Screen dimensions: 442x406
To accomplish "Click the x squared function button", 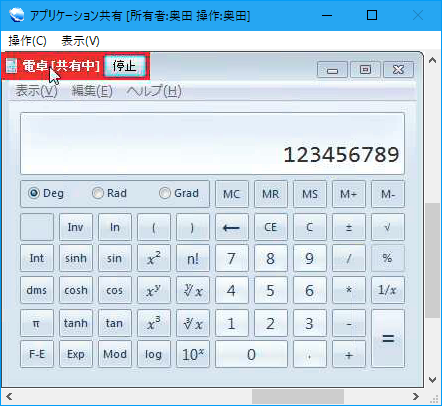I will [x=154, y=258].
